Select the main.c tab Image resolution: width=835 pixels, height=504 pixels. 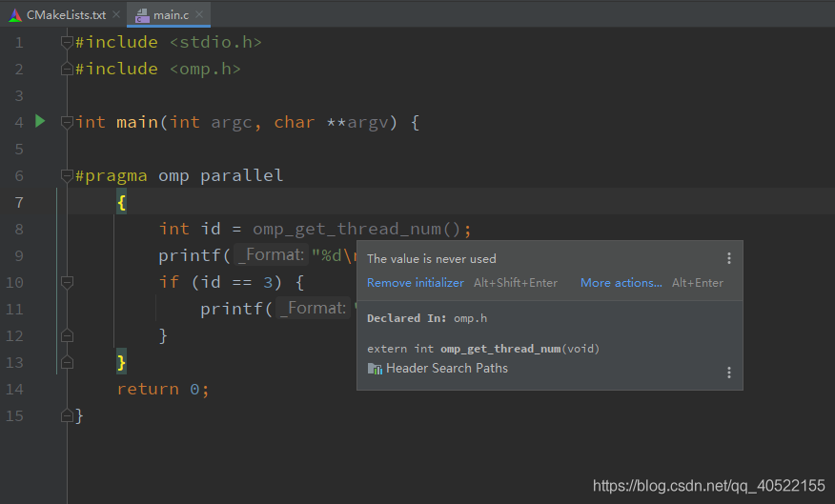[x=172, y=15]
